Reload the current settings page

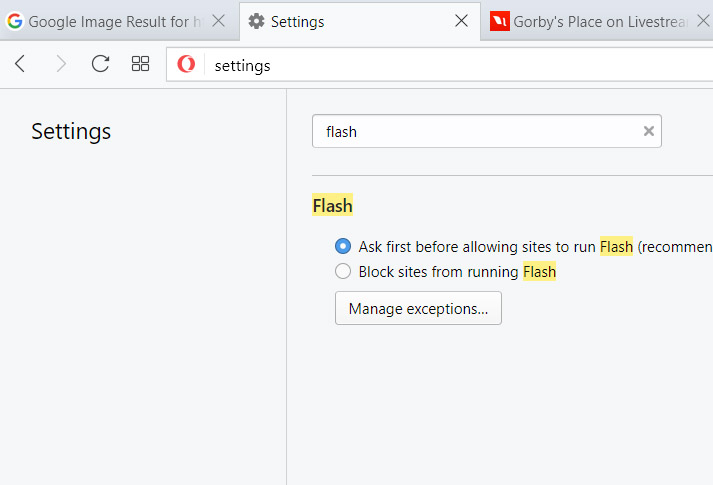coord(100,64)
